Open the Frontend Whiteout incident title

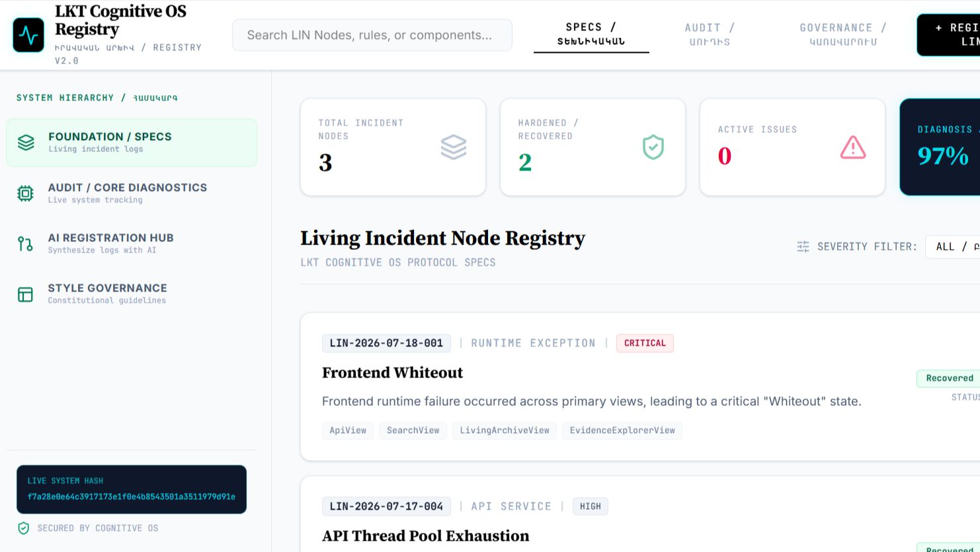click(x=393, y=373)
